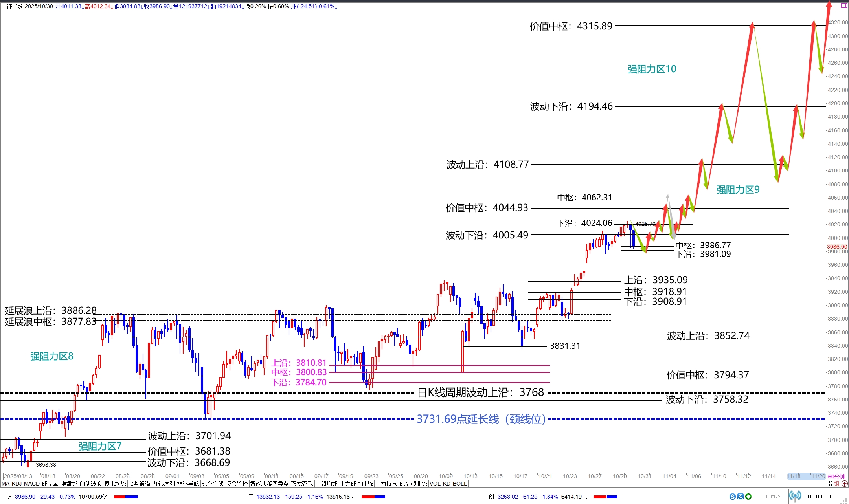Click the 指 indicator icon
Viewport: 849px width, 504px height.
pyautogui.click(x=829, y=484)
